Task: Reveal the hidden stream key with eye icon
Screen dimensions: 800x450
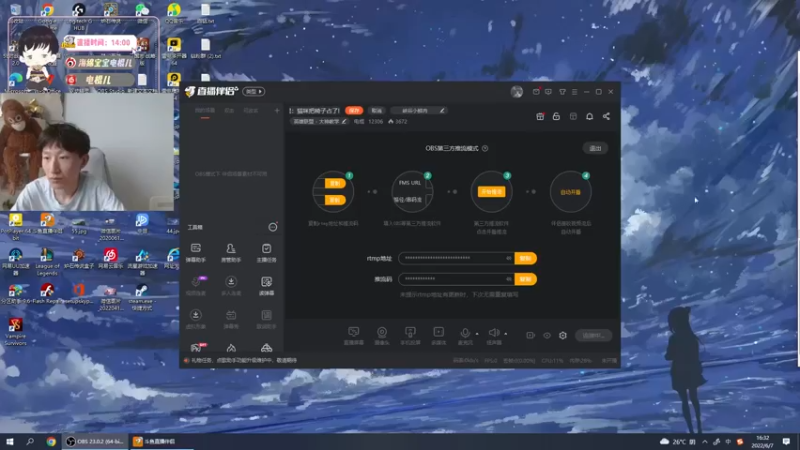Action: [508, 279]
